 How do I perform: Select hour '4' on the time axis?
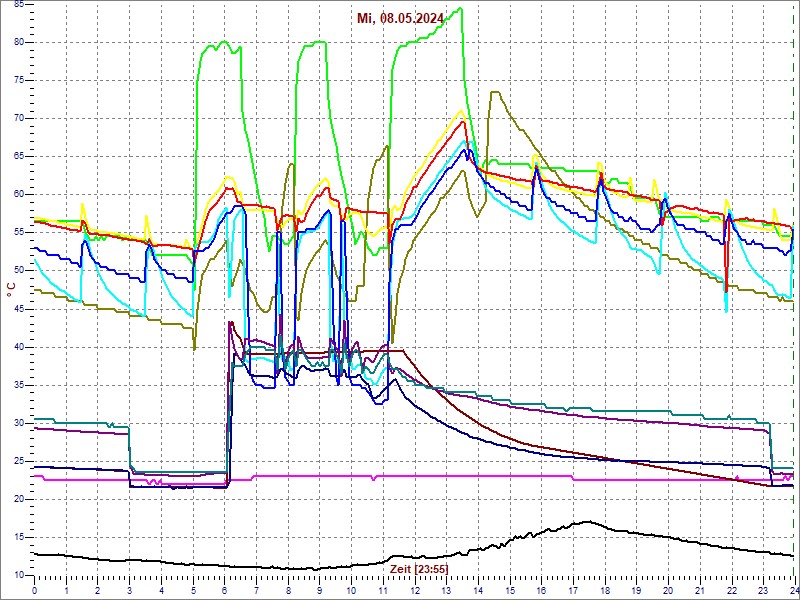(x=161, y=590)
